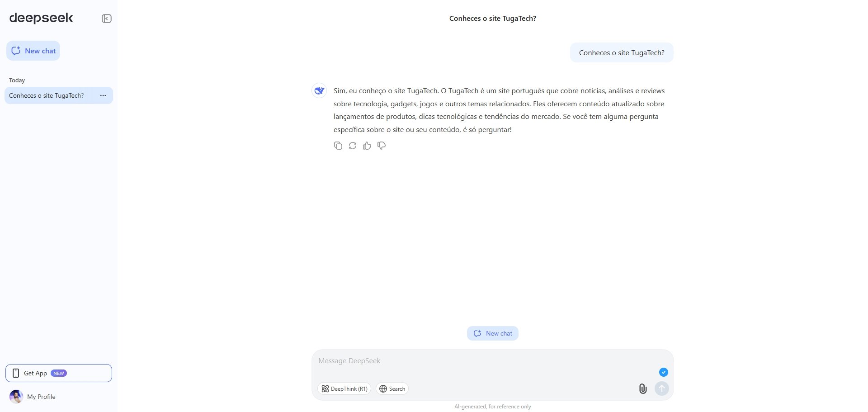Click the conversation title at the top
The image size is (868, 412).
coord(493,19)
